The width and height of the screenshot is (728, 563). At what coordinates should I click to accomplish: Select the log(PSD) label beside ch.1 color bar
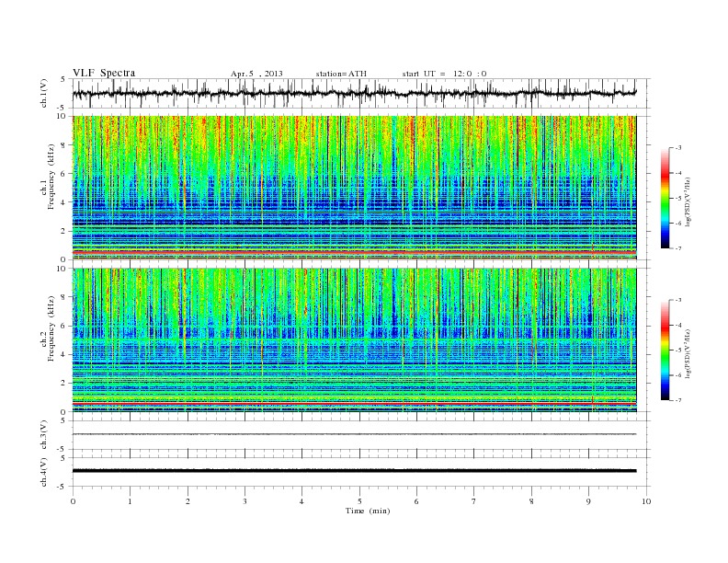(688, 202)
